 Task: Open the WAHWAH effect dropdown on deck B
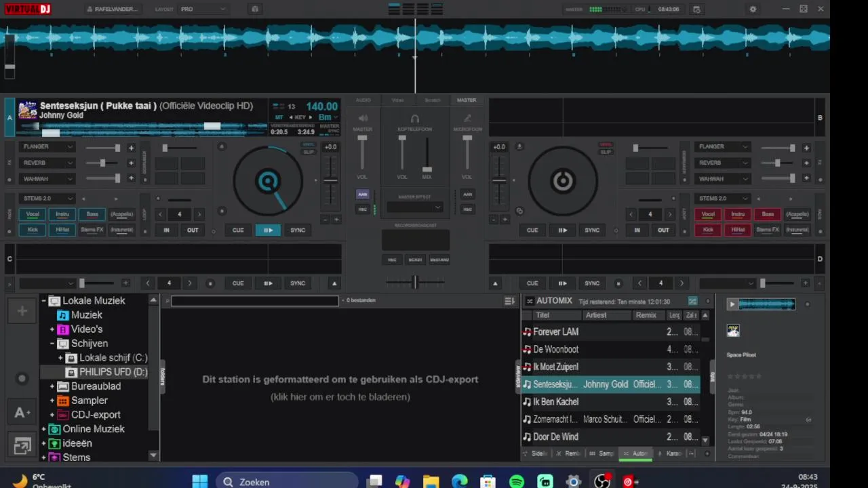(723, 179)
